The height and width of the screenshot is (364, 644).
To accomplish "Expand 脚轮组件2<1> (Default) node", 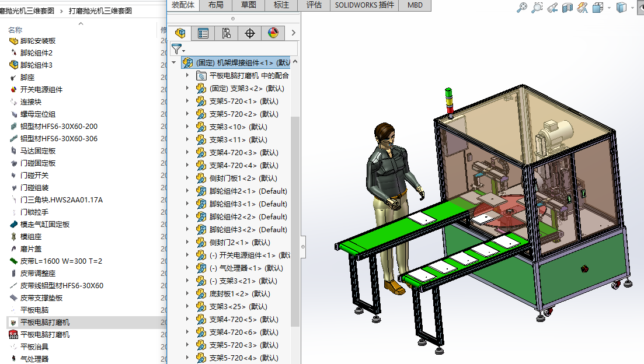I will coord(187,191).
